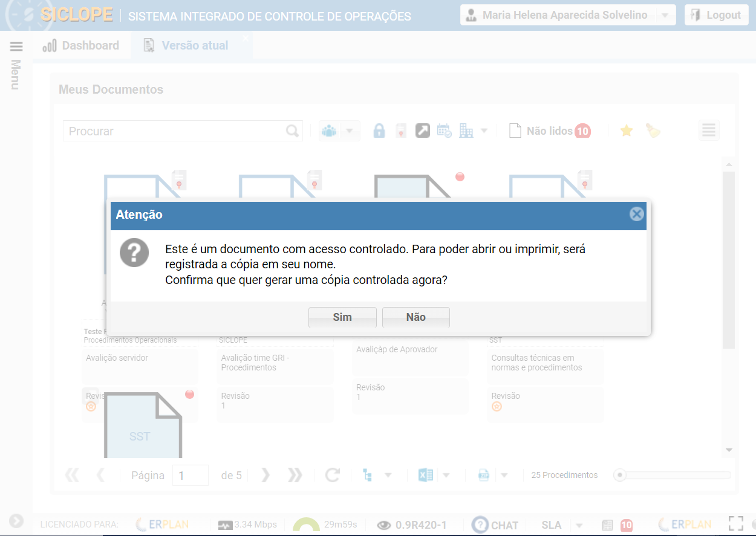Click the PDF export icon
Screen dimensions: 756x536
(x=484, y=476)
